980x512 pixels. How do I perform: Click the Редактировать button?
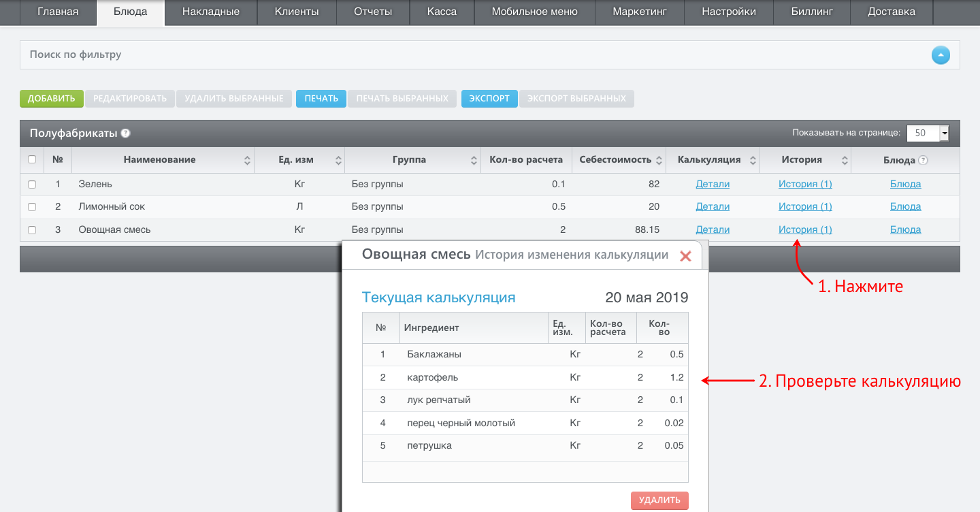point(130,99)
